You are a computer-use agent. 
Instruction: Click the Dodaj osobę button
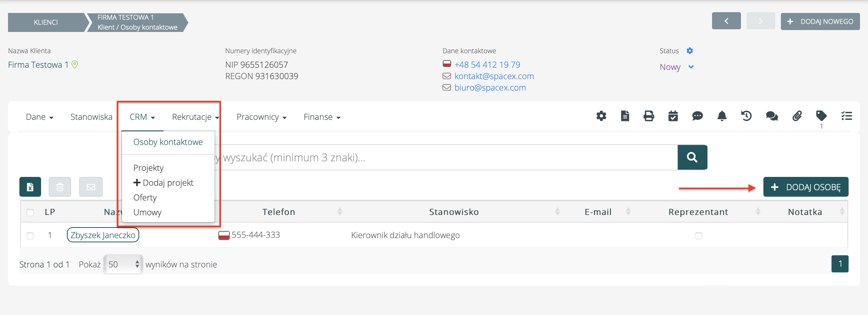click(805, 187)
